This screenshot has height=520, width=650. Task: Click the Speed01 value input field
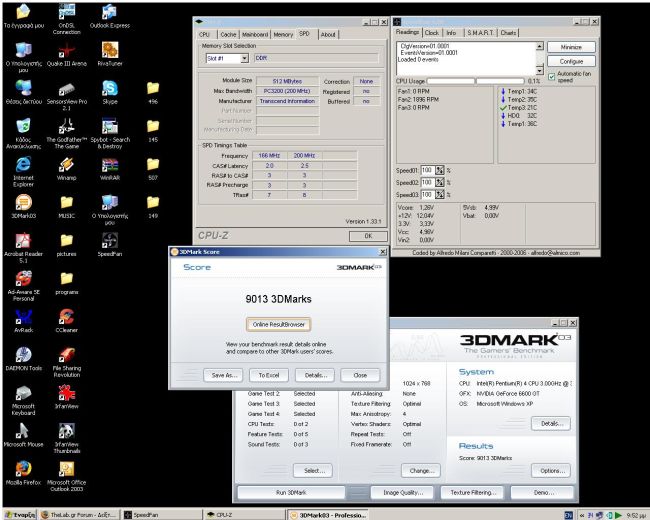[x=427, y=170]
